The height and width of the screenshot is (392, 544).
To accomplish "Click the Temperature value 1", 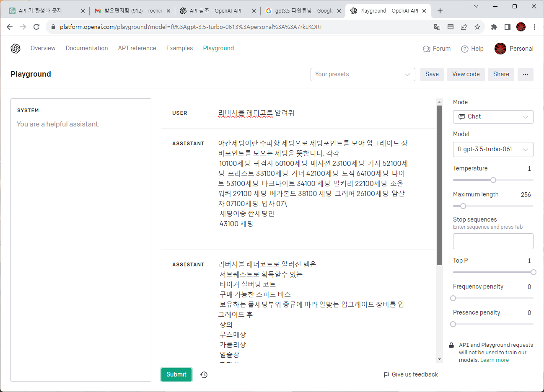I will (x=529, y=169).
